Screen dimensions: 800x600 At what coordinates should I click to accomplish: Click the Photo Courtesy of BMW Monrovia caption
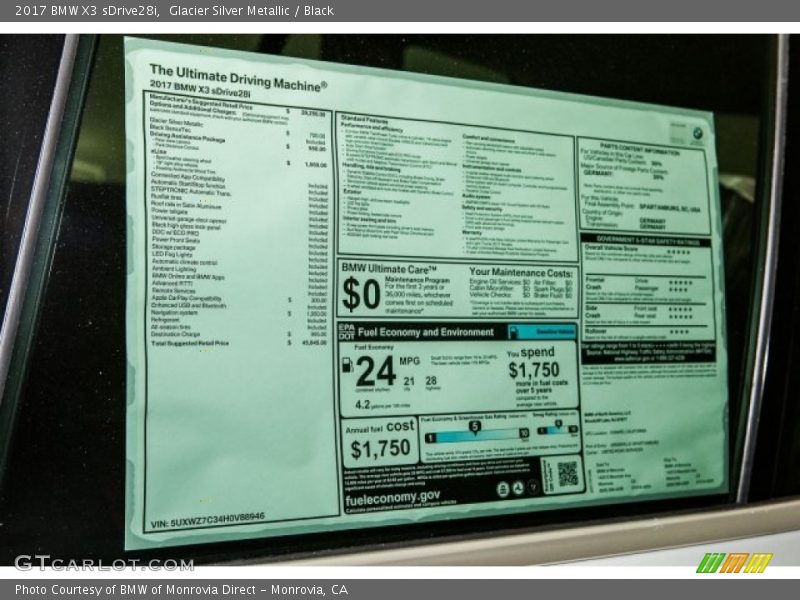click(x=181, y=589)
